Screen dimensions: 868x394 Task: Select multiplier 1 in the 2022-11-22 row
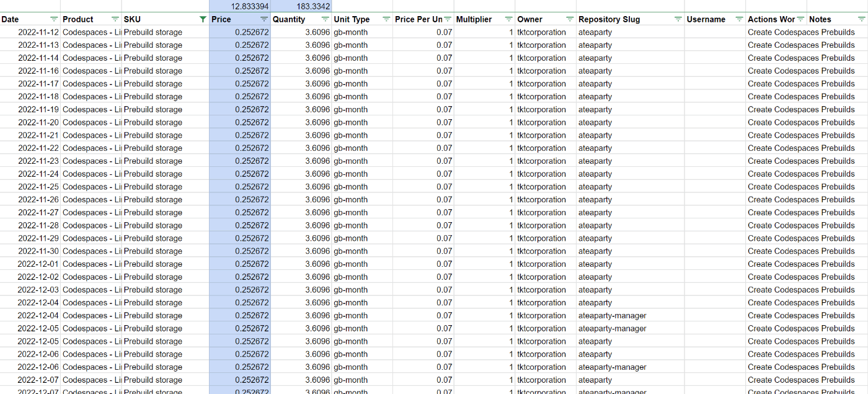pyautogui.click(x=485, y=148)
